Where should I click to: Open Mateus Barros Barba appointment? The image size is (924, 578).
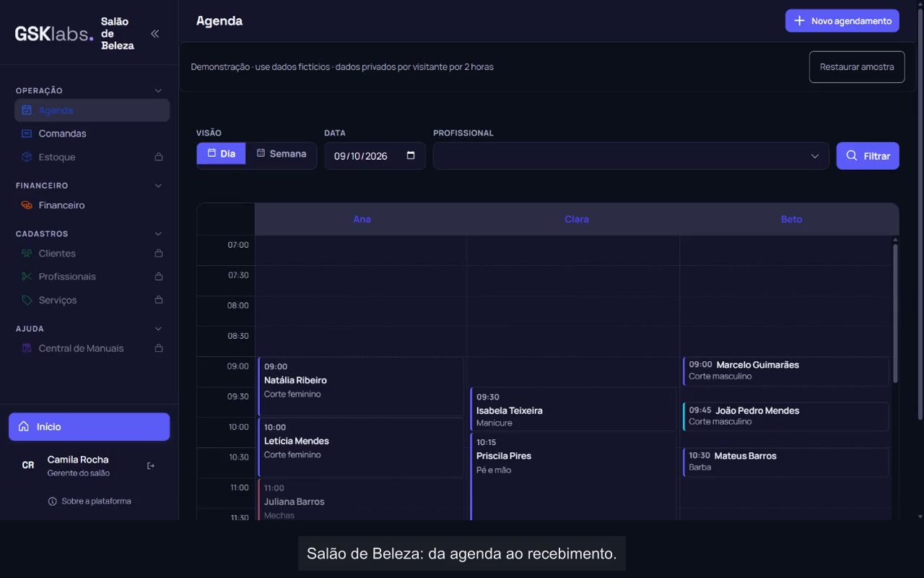tap(785, 462)
